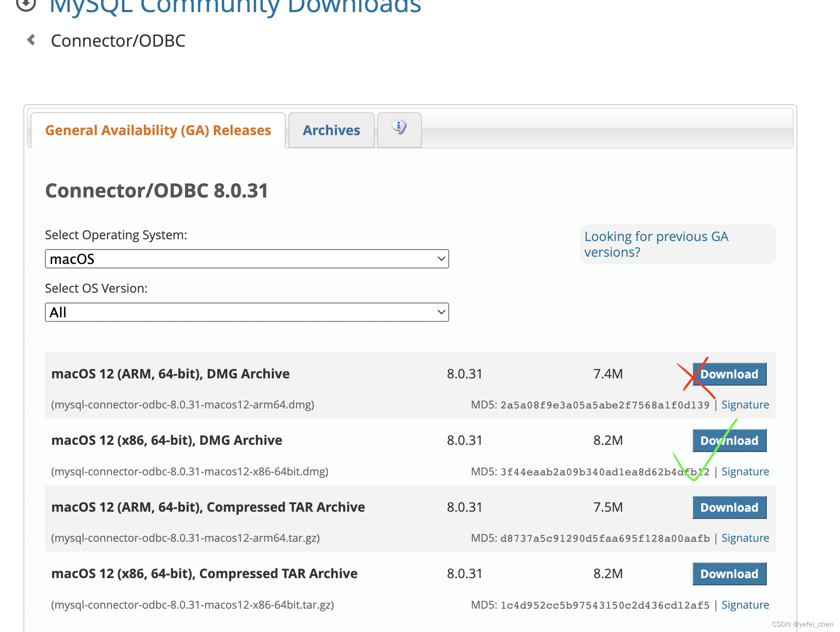Screen dimensions: 840x632
Task: Download macOS 12 ARM Compressed TAR Archive
Action: point(729,507)
